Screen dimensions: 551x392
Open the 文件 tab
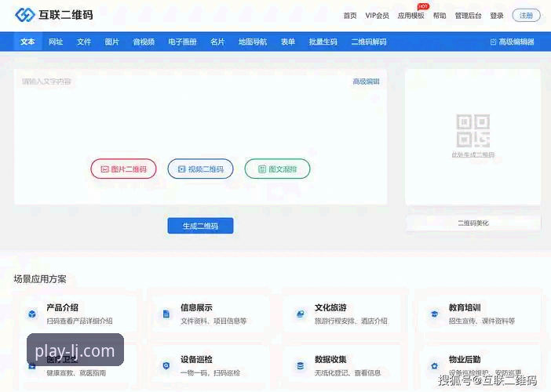[84, 42]
